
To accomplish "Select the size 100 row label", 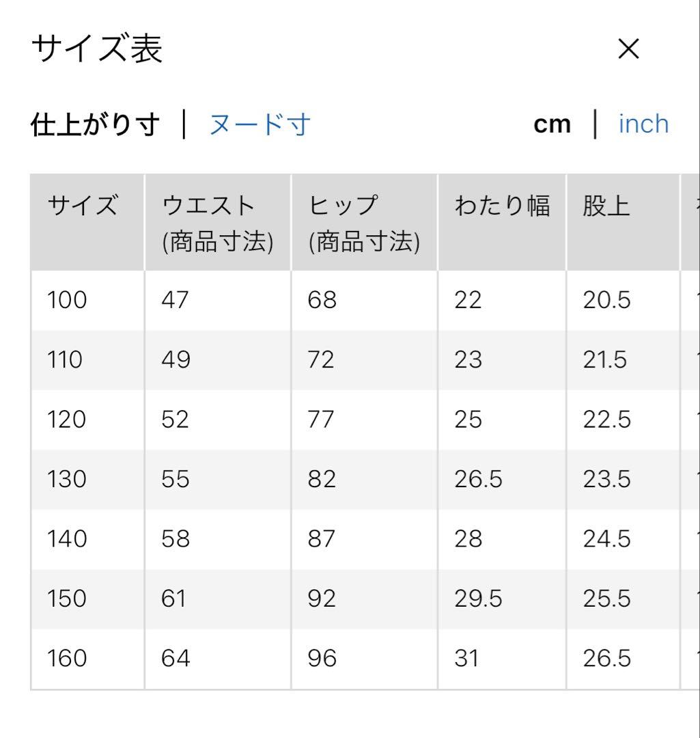I will [67, 300].
